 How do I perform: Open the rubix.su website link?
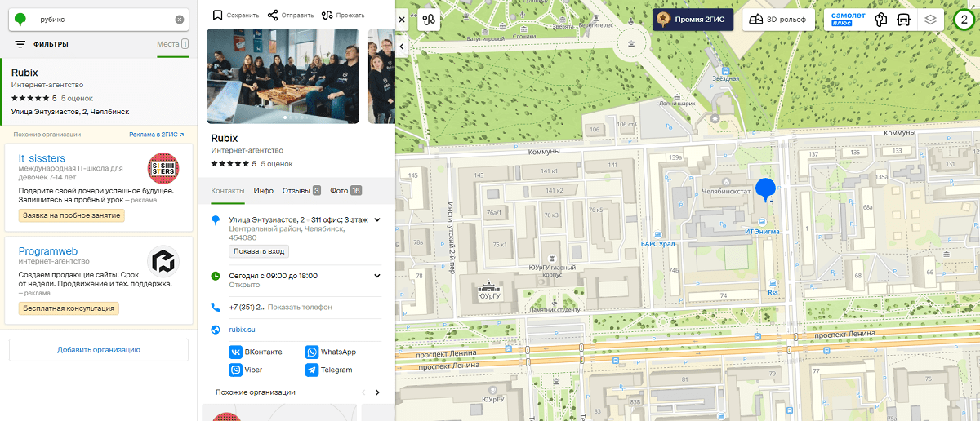coord(242,330)
